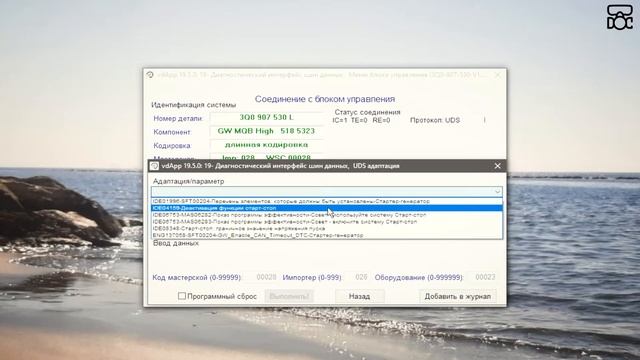Tick the Программный сброс checkbox
Image resolution: width=640 pixels, height=360 pixels.
pos(182,296)
